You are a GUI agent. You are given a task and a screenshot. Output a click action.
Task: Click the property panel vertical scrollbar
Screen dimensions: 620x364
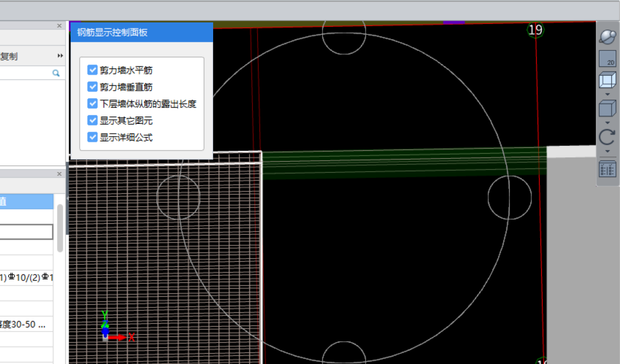click(60, 228)
